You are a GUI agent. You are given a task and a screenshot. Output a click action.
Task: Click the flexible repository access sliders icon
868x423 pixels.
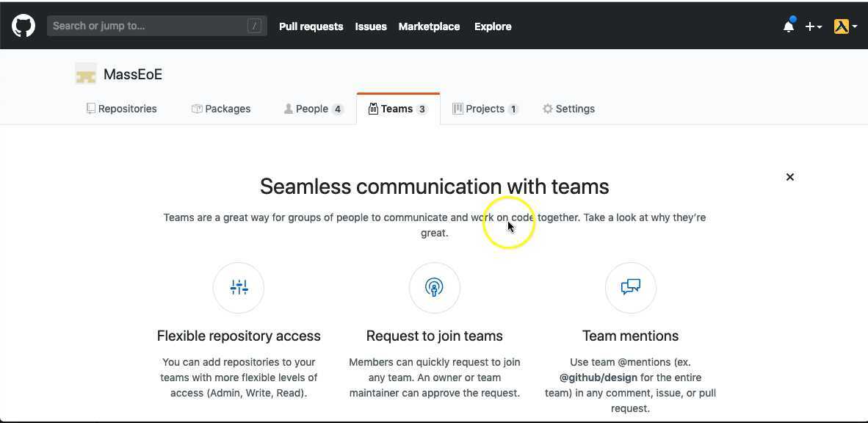(x=239, y=287)
